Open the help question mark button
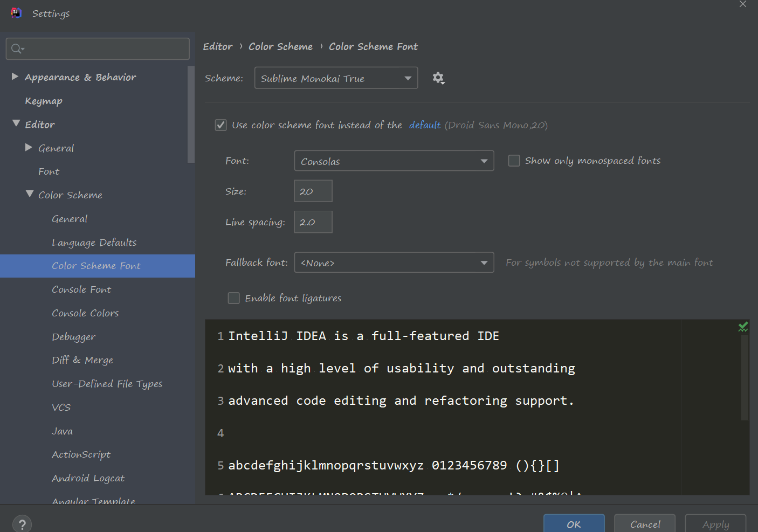 pyautogui.click(x=22, y=524)
